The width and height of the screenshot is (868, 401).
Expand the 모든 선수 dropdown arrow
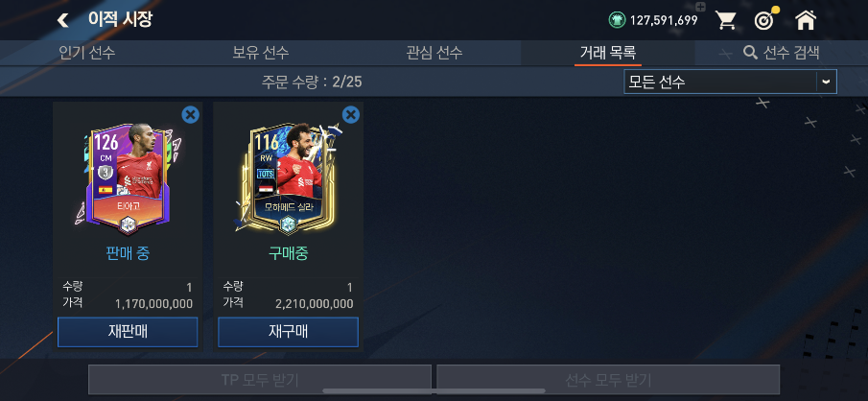point(826,82)
